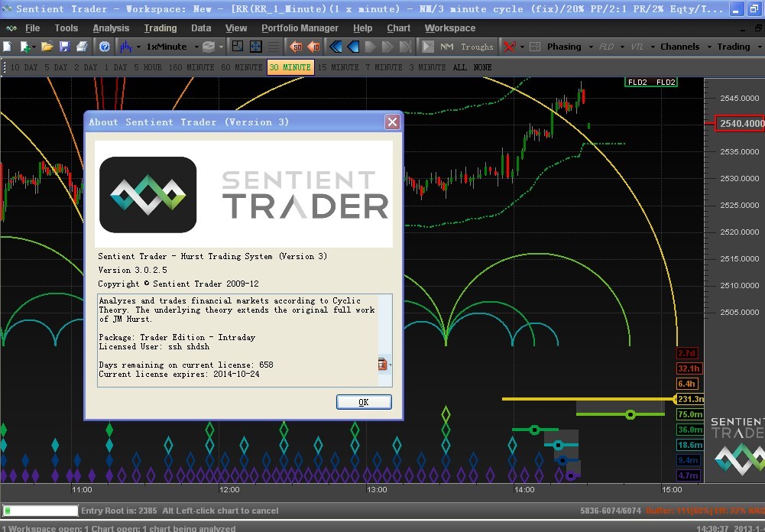The height and width of the screenshot is (532, 765).
Task: Click the crosshair target toolbar icon
Action: point(256,47)
